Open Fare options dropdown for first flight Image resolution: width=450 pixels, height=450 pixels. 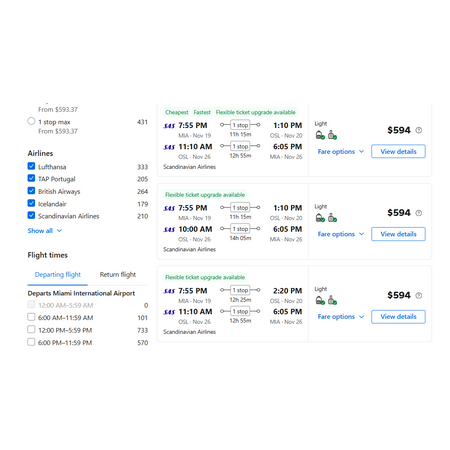[x=341, y=152]
